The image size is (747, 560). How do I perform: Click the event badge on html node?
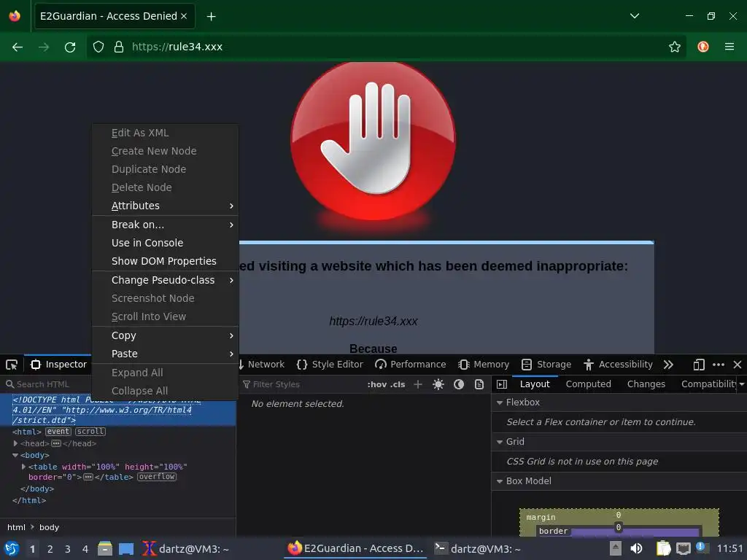[x=58, y=432]
